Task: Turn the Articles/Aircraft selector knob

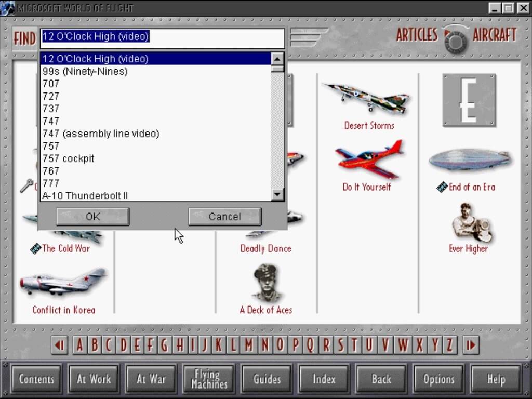Action: (x=456, y=42)
